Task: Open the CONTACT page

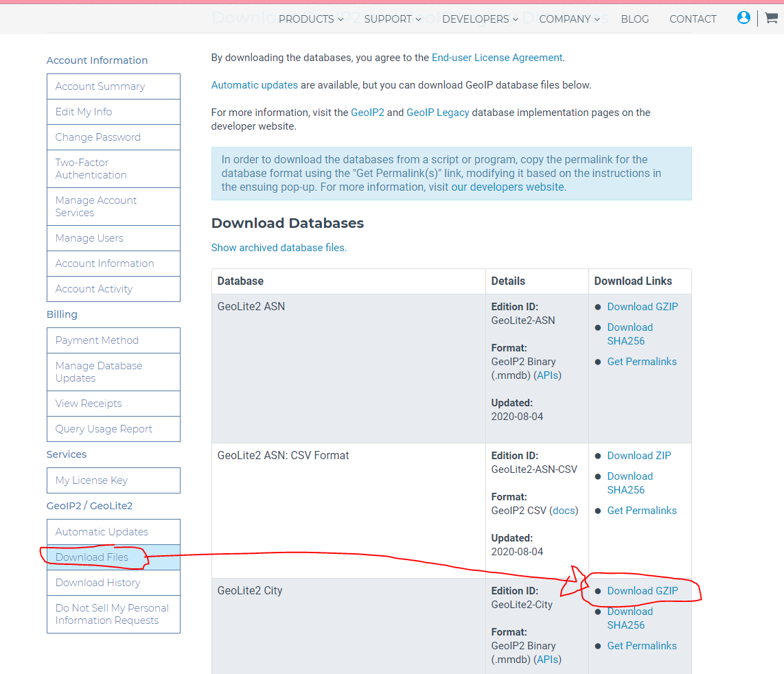Action: [x=693, y=19]
